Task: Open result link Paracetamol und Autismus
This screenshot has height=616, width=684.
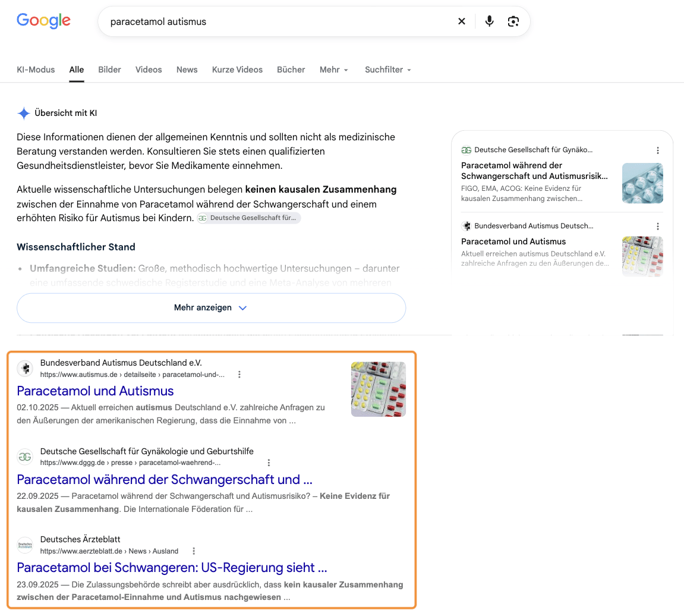Action: [95, 391]
